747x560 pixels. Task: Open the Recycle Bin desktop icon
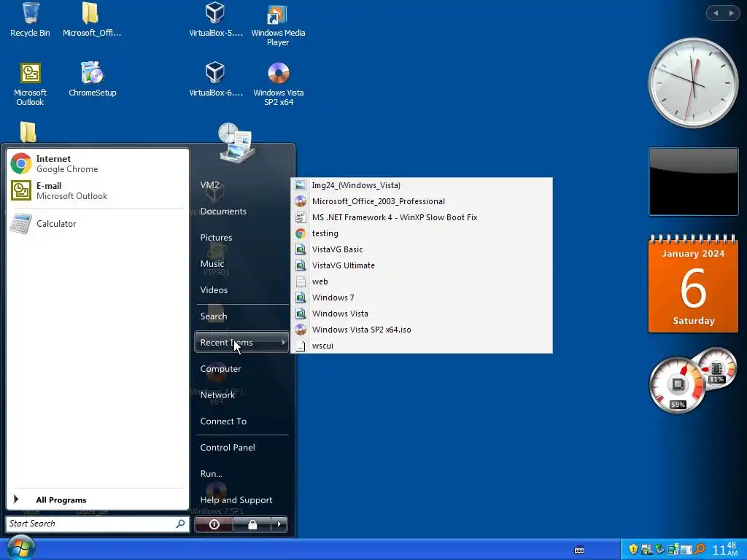point(30,20)
